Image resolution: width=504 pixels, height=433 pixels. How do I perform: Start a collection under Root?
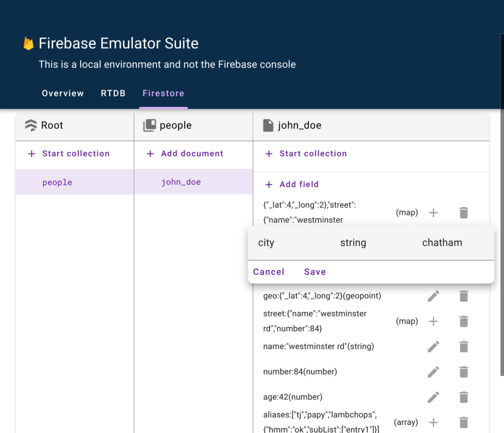click(x=69, y=154)
